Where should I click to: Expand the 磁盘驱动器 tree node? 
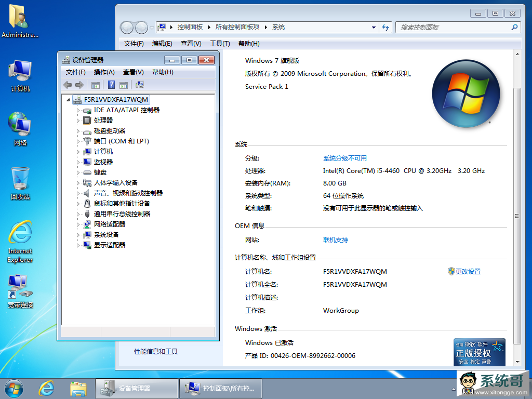point(78,131)
